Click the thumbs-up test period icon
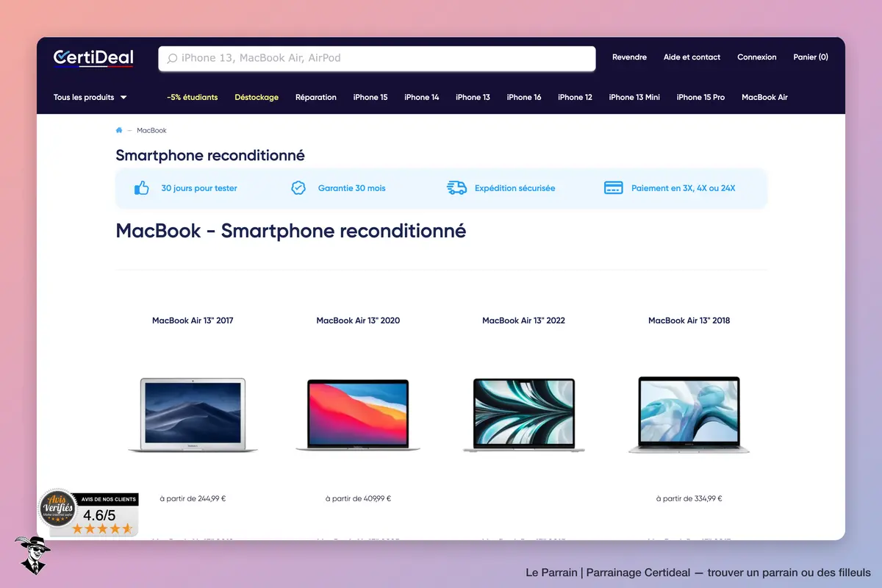 tap(142, 188)
